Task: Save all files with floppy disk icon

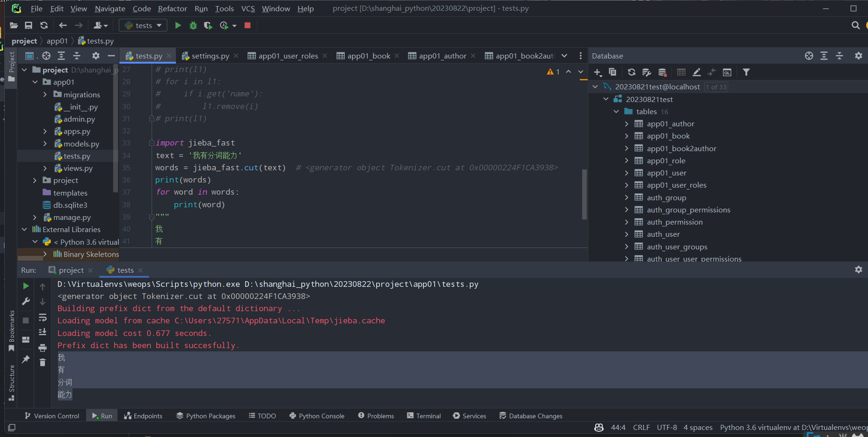Action: point(29,25)
